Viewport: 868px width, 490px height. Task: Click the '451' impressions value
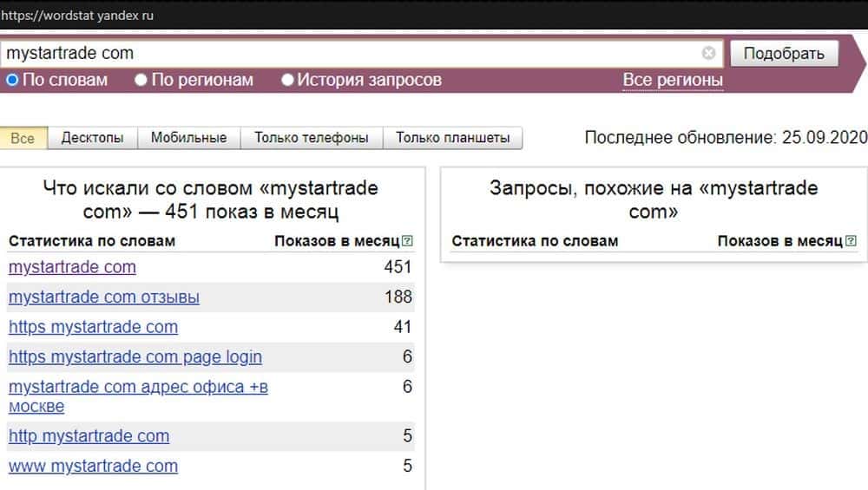398,267
